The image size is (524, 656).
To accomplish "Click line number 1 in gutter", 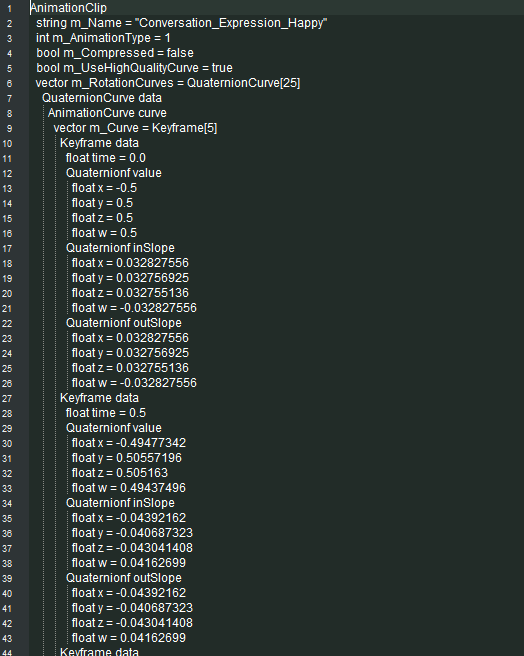I will pyautogui.click(x=9, y=8).
